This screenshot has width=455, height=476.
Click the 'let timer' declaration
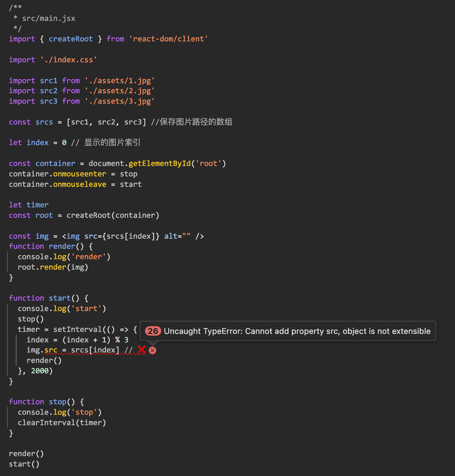point(29,205)
